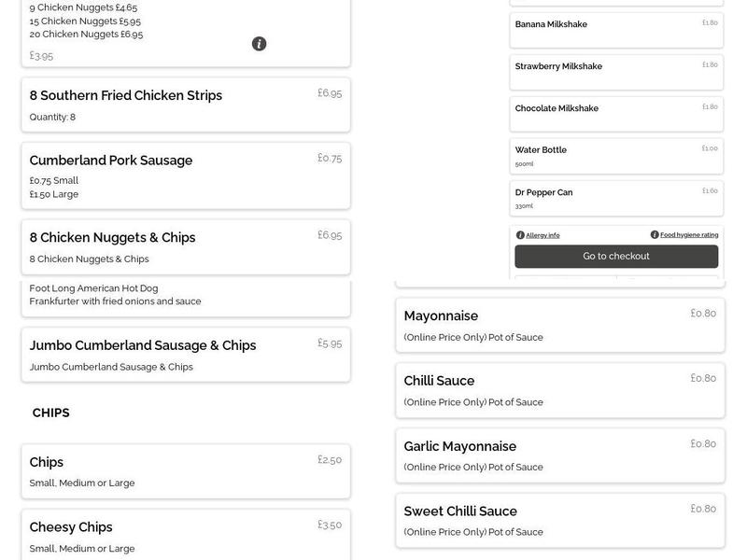
Task: Open Jumbo Cumberland Sausage & Chips
Action: point(186,355)
